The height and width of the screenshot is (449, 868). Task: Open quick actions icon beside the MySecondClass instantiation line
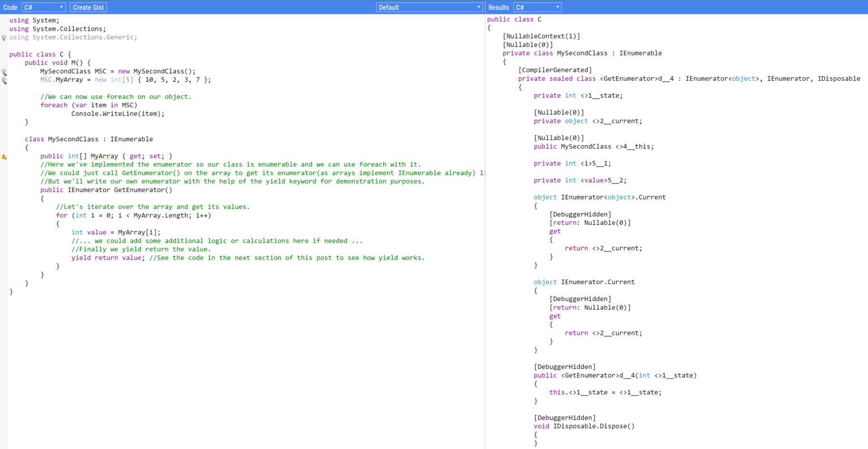[x=3, y=72]
